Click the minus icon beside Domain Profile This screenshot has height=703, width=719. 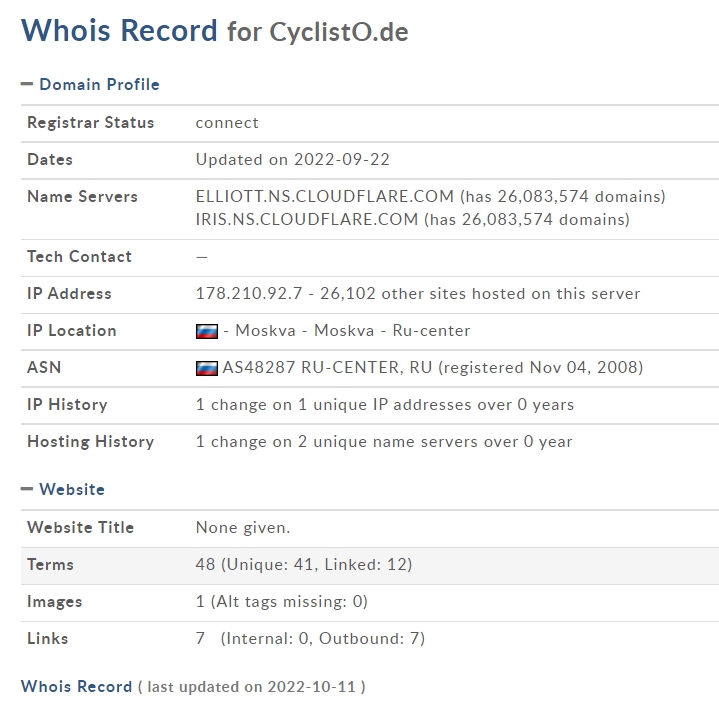point(27,84)
